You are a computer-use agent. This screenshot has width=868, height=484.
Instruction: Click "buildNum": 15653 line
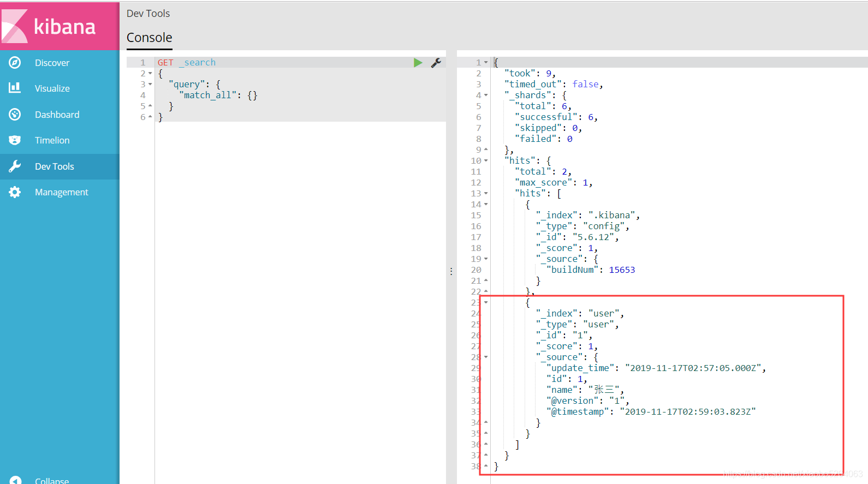(591, 270)
